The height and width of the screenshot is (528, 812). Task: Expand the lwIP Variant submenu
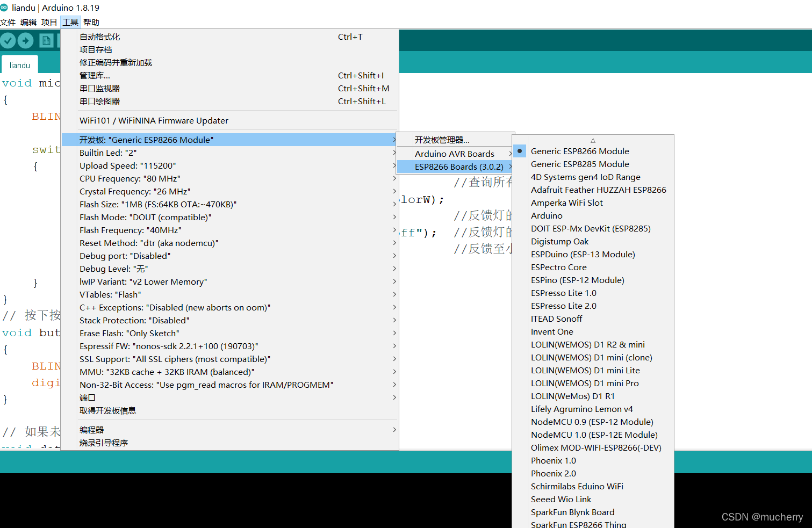coord(230,281)
